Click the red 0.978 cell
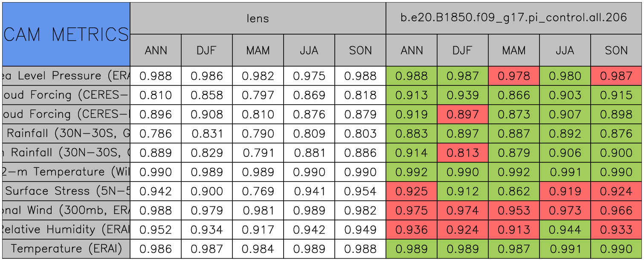Image resolution: width=644 pixels, height=261 pixels. 513,76
